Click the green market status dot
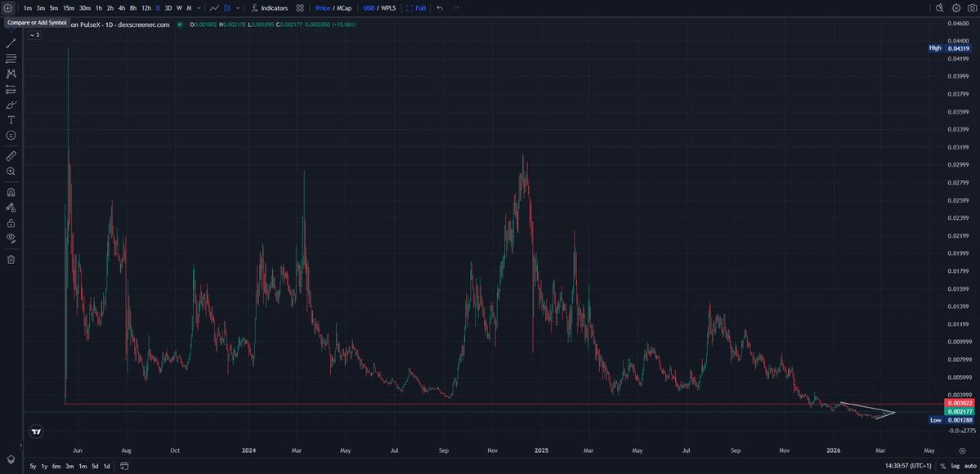The height and width of the screenshot is (474, 980). [x=179, y=25]
